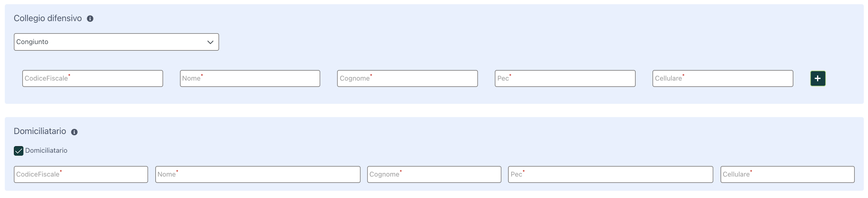Viewport: 868px width, 198px height.
Task: Uncheck the Domiciliatario checkbox
Action: click(18, 151)
